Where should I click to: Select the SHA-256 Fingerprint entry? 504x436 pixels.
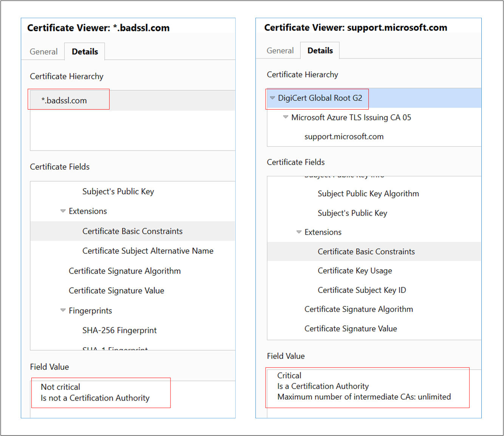tap(119, 330)
